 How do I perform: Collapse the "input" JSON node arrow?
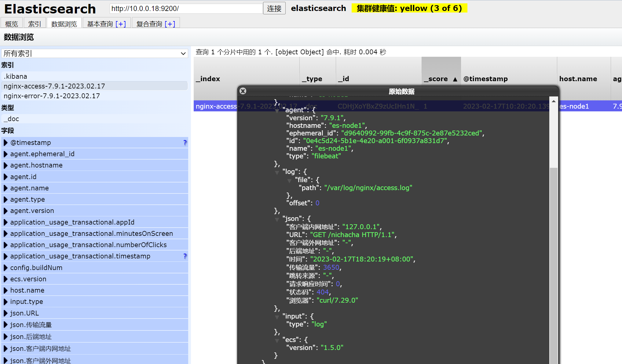277,317
